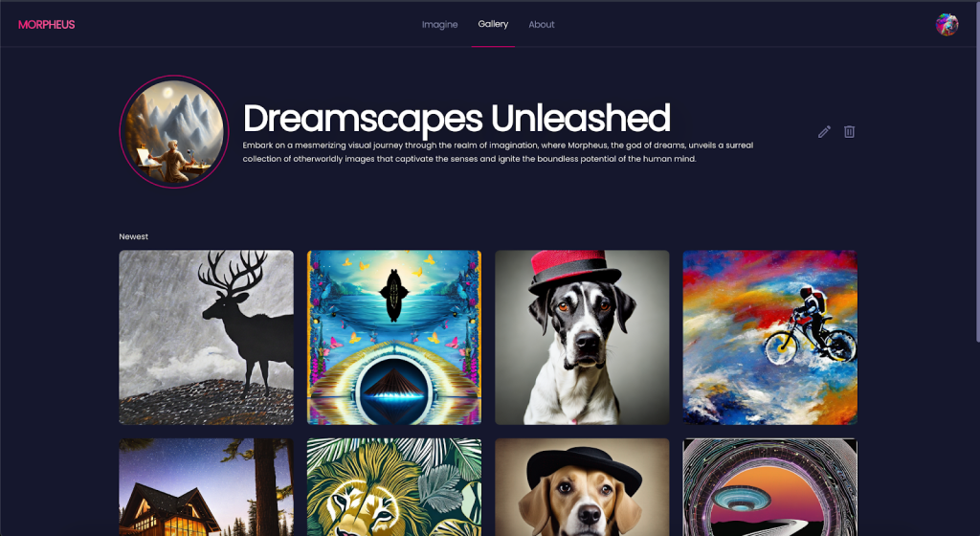Open the symmetrical butterfly lake image
The width and height of the screenshot is (980, 536).
[394, 337]
